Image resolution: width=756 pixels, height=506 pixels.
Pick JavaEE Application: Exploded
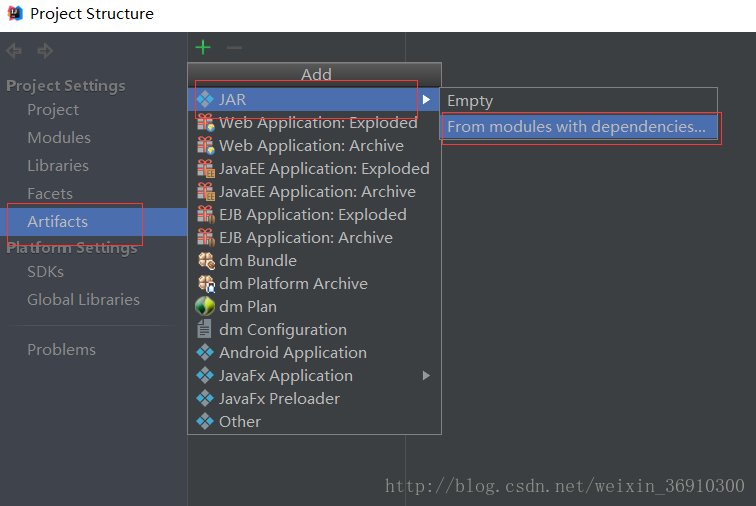tap(314, 169)
